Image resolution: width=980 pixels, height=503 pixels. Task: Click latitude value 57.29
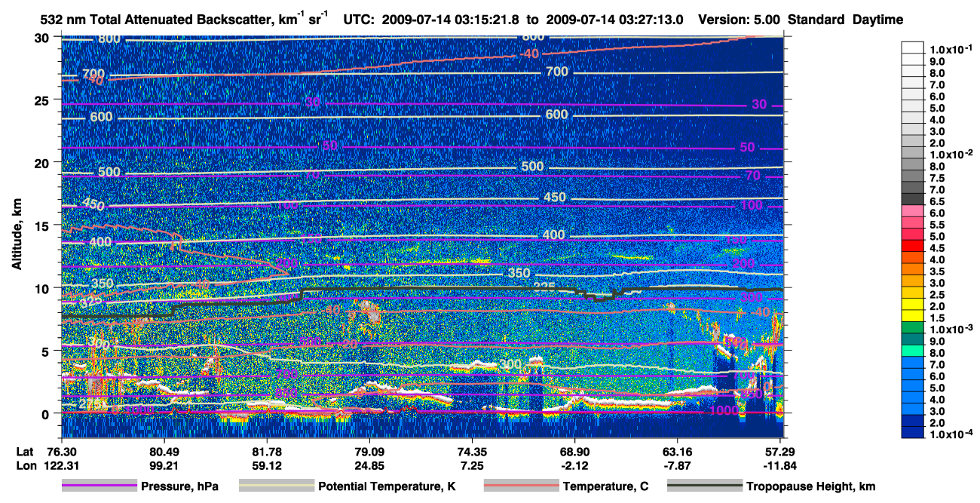tap(779, 452)
